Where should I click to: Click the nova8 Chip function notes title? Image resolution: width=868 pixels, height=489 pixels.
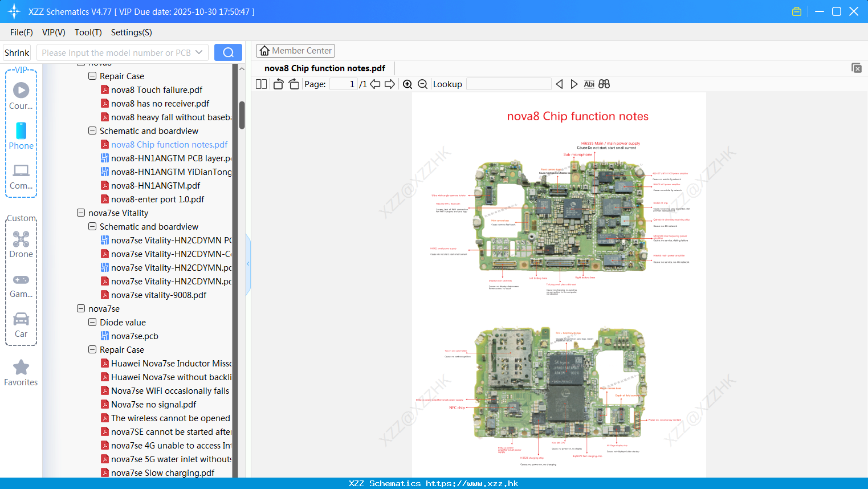578,116
